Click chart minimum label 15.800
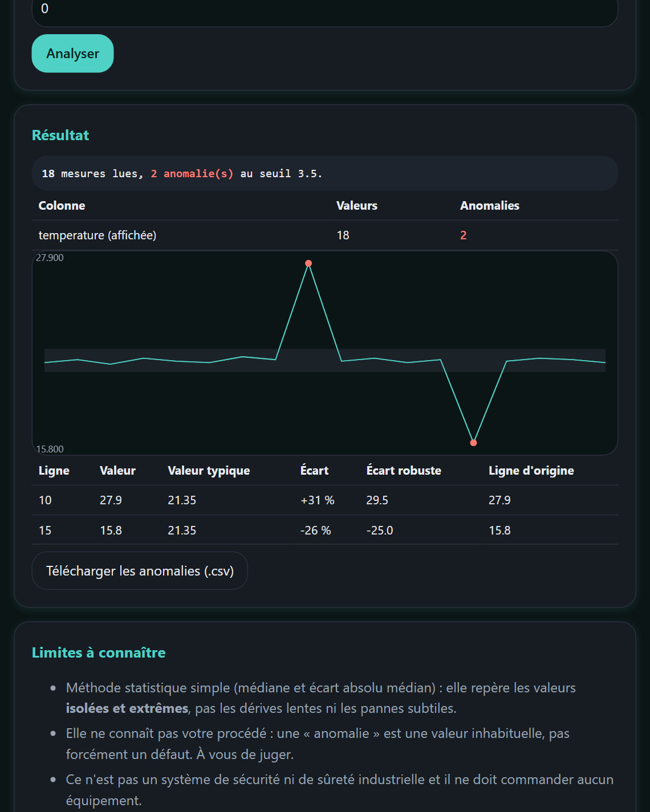Image resolution: width=650 pixels, height=812 pixels. point(50,449)
